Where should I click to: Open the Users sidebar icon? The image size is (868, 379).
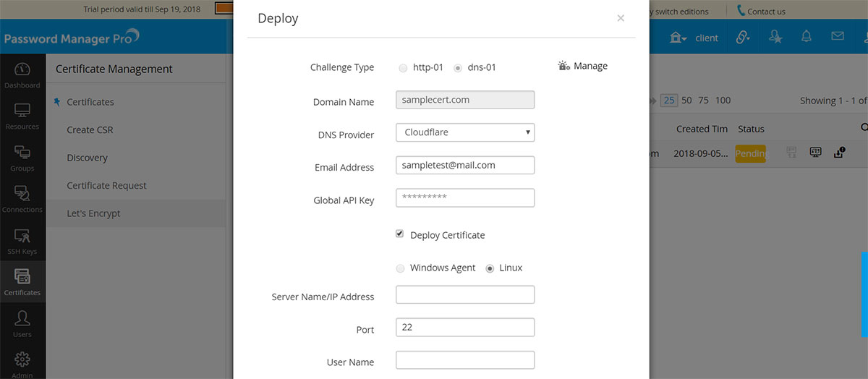click(22, 323)
